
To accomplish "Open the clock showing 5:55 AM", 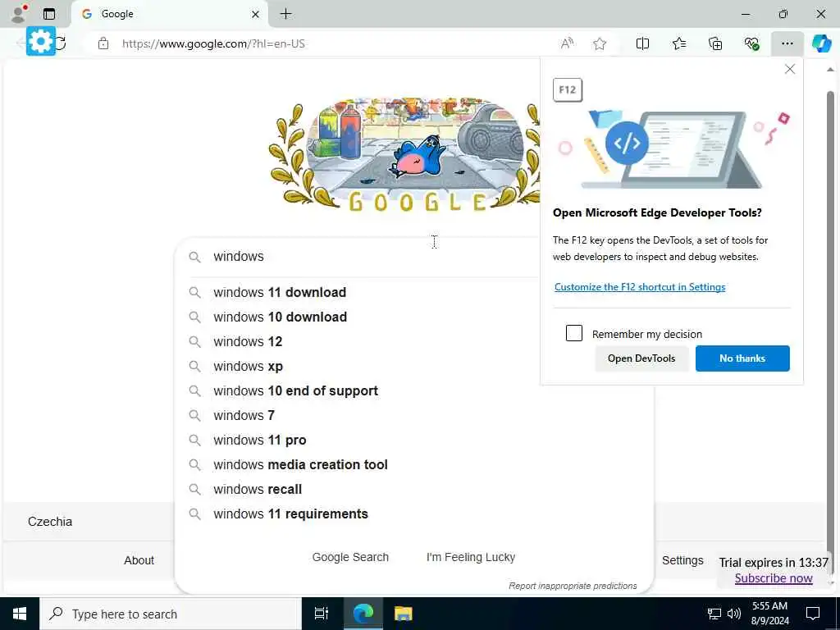I will [x=769, y=614].
